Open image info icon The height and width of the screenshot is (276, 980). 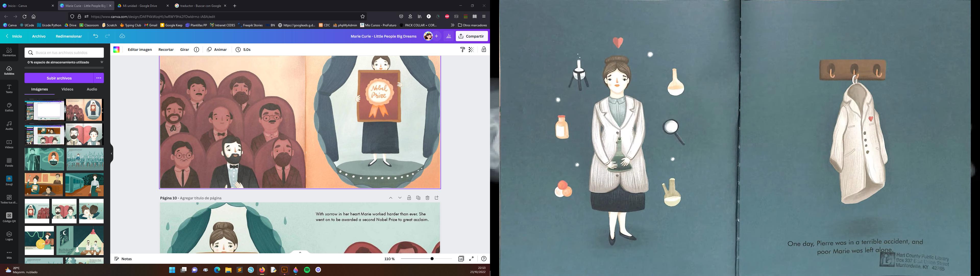[197, 50]
